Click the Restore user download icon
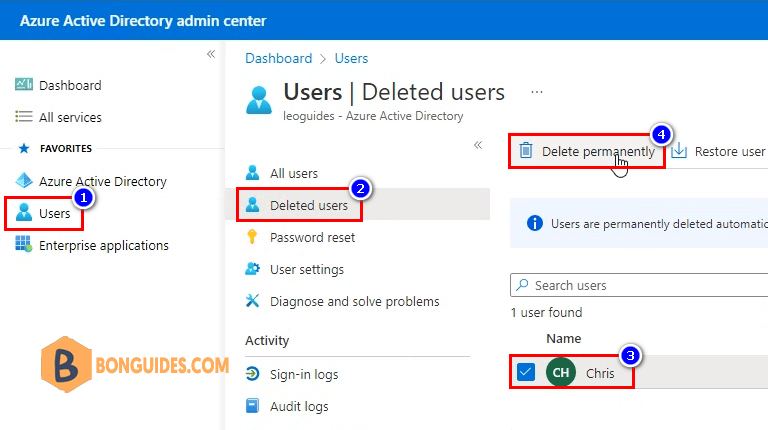768x430 pixels. coord(679,150)
